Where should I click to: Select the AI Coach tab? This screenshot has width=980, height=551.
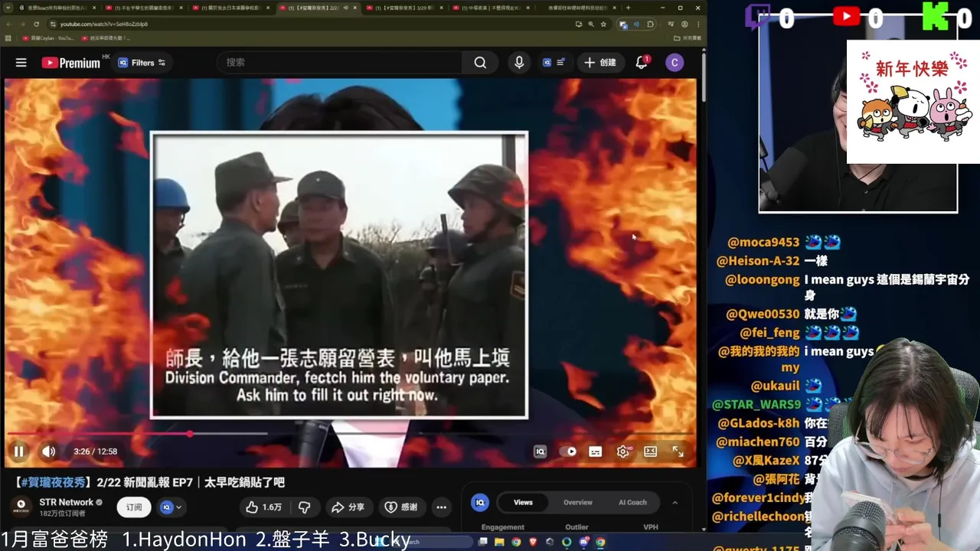(x=632, y=502)
